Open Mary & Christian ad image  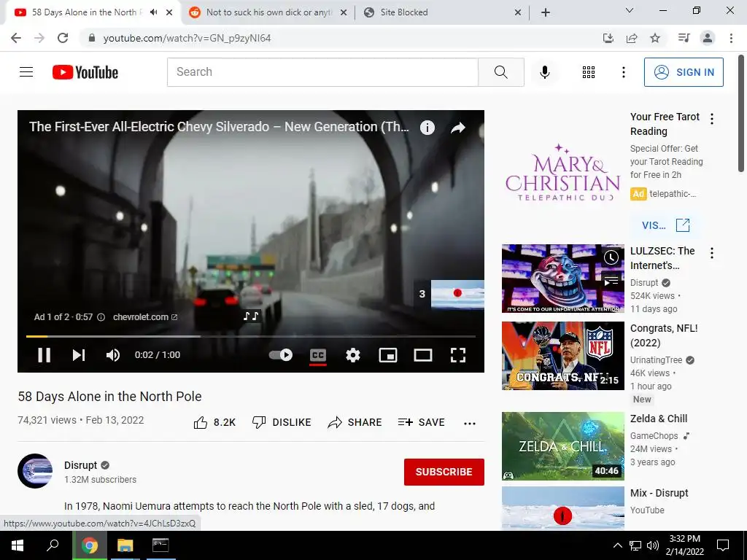point(562,172)
